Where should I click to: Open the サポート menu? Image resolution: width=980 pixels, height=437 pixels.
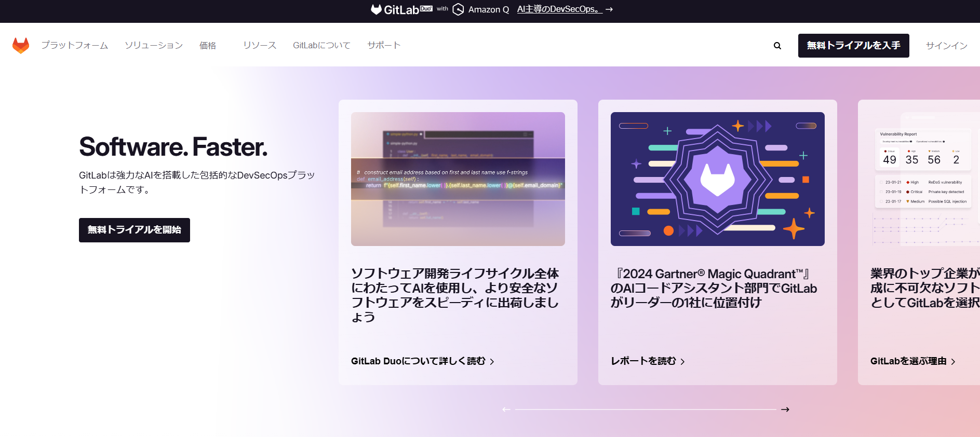pyautogui.click(x=384, y=45)
